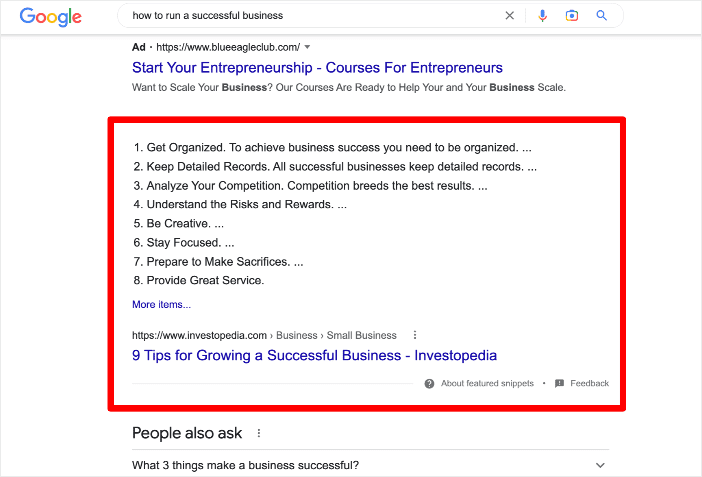Click the About featured snippets help icon
The height and width of the screenshot is (477, 702).
[429, 383]
